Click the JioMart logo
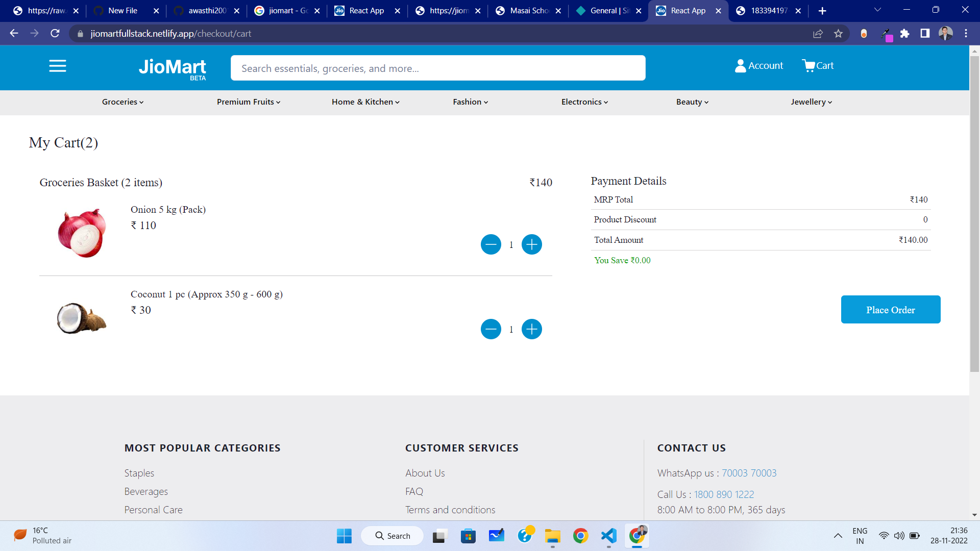This screenshot has height=551, width=980. (x=173, y=68)
